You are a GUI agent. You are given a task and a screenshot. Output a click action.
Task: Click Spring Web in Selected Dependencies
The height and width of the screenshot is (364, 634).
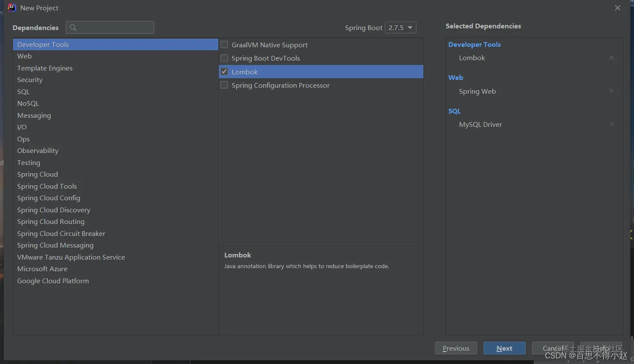coord(477,91)
